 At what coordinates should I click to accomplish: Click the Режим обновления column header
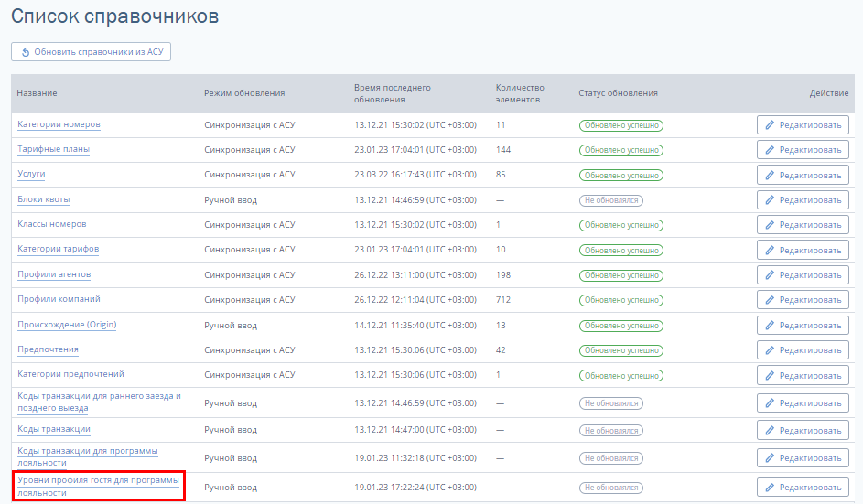244,93
